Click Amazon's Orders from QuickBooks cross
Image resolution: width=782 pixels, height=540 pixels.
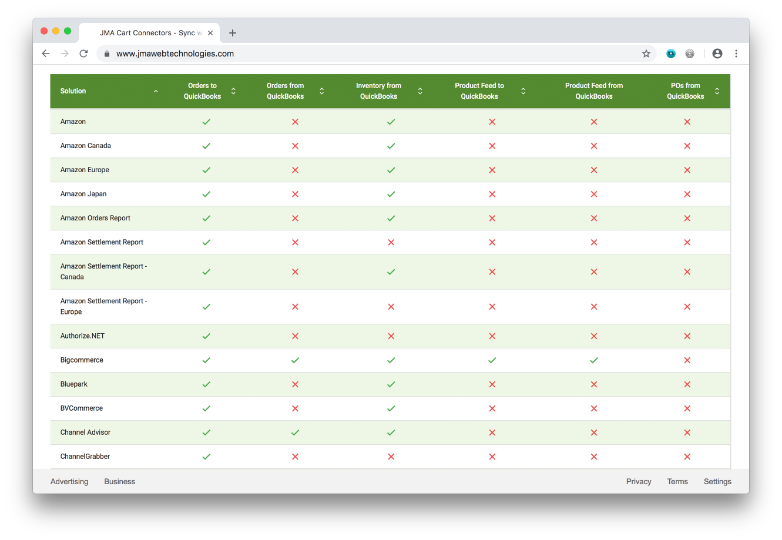pos(295,122)
